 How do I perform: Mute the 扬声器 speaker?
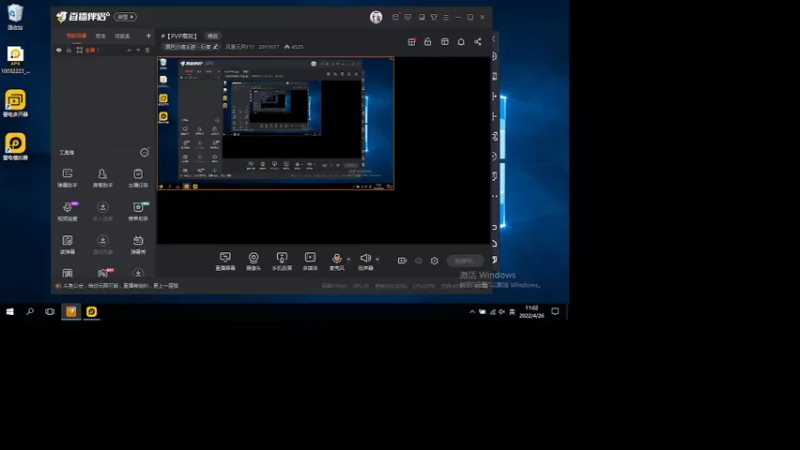[x=365, y=261]
